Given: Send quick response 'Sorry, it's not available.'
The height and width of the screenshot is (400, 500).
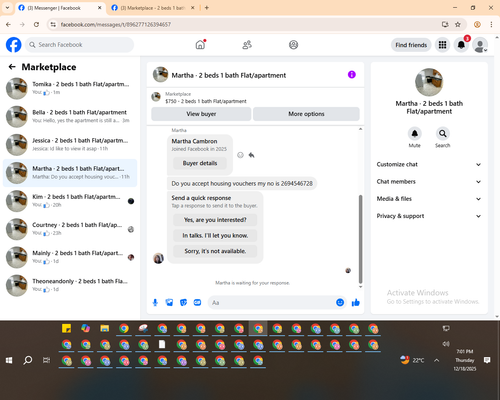Looking at the screenshot, I should point(215,251).
